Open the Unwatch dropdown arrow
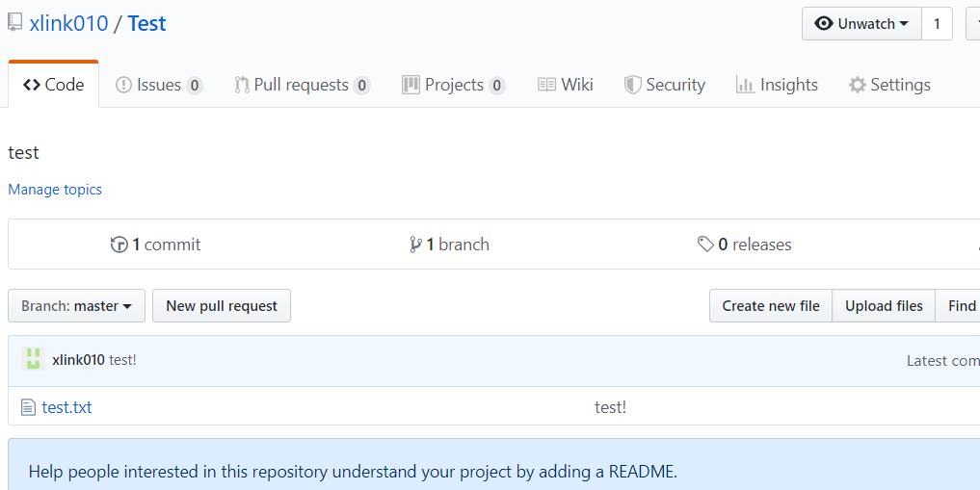This screenshot has height=490, width=980. (x=904, y=24)
